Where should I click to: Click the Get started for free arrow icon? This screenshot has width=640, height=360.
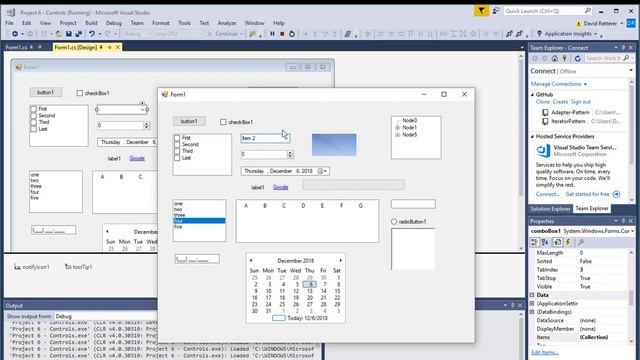pyautogui.click(x=616, y=194)
